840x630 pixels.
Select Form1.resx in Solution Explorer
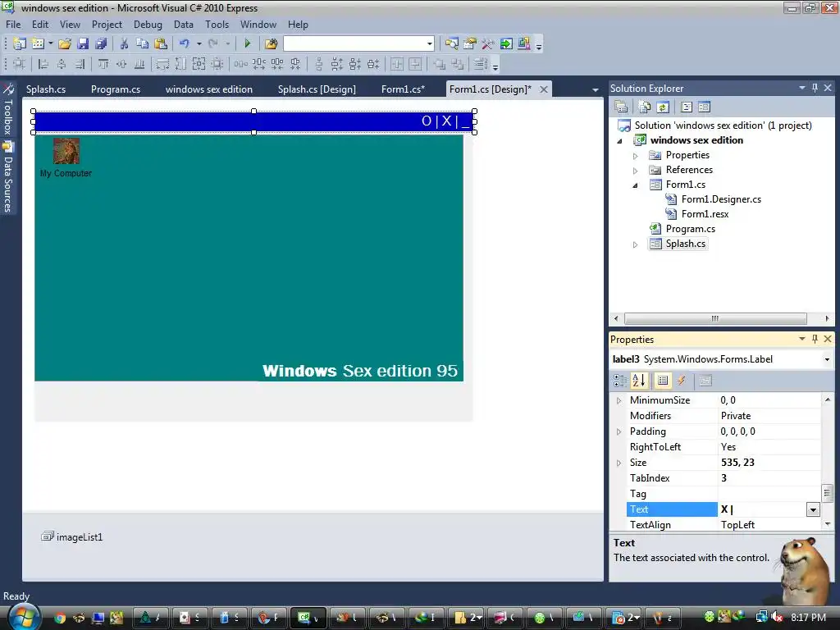pos(705,214)
